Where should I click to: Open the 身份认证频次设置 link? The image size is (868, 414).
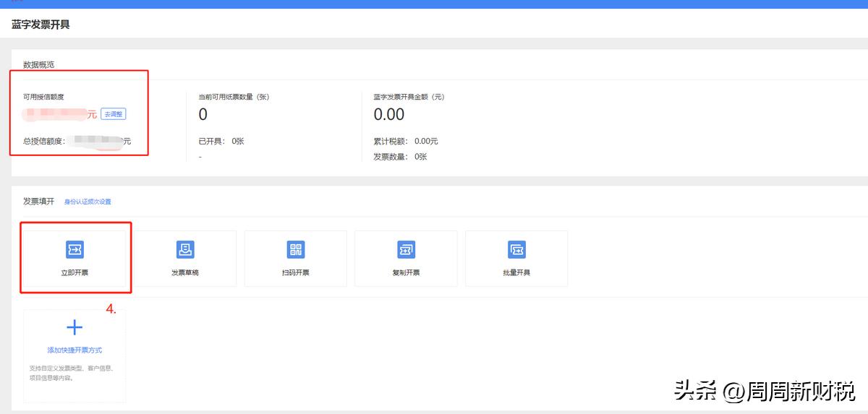pos(88,202)
